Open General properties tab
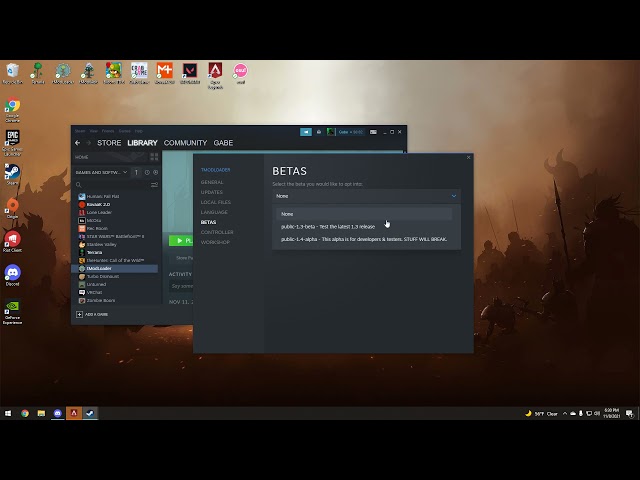 coord(212,182)
